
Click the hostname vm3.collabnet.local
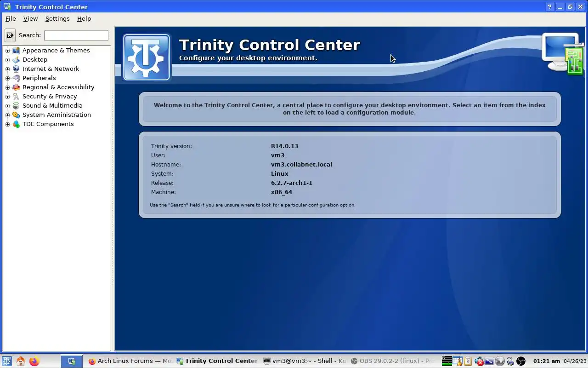coord(301,164)
